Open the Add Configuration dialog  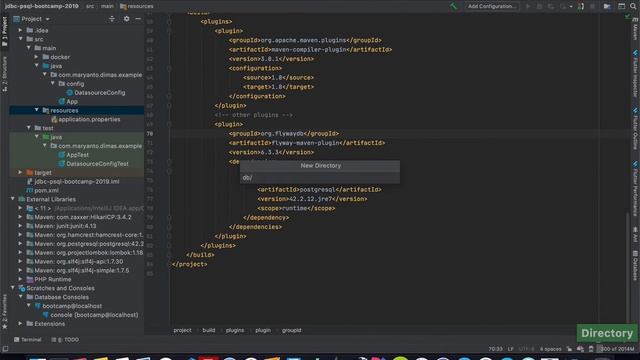point(492,6)
